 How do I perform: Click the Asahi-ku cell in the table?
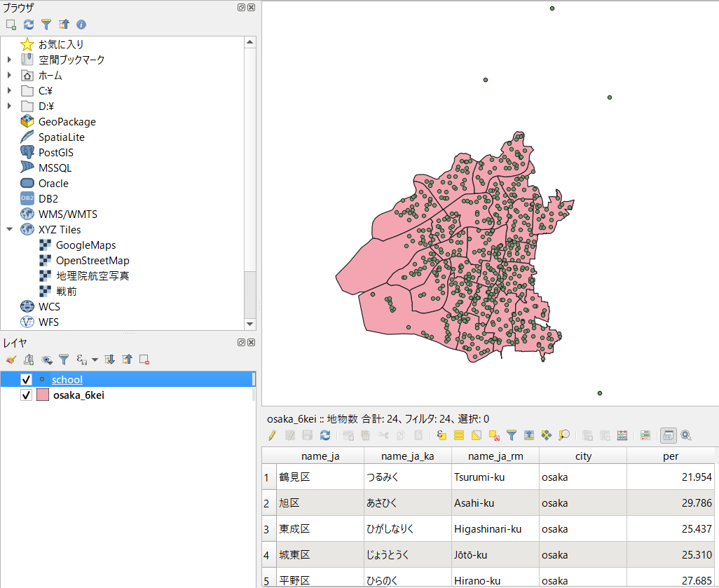pos(495,503)
